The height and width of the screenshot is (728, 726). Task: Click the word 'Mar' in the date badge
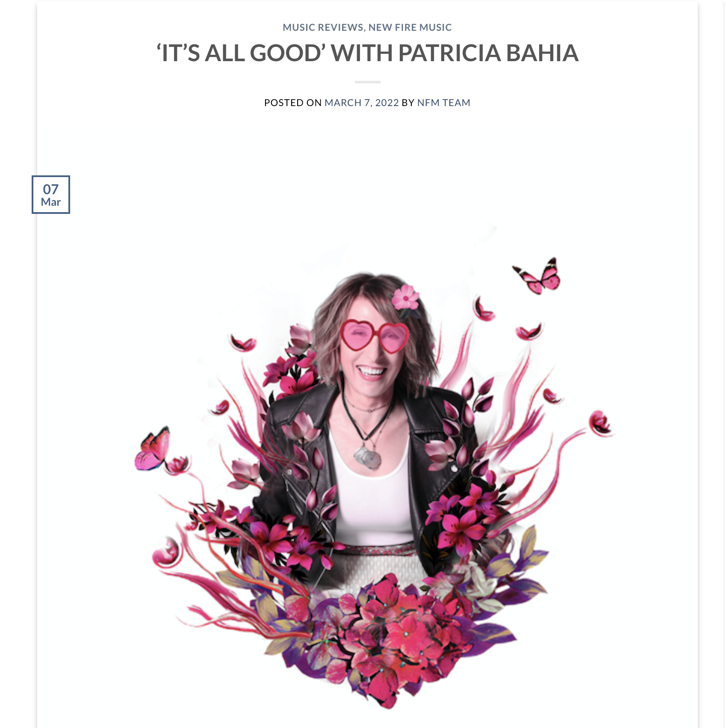coord(51,202)
